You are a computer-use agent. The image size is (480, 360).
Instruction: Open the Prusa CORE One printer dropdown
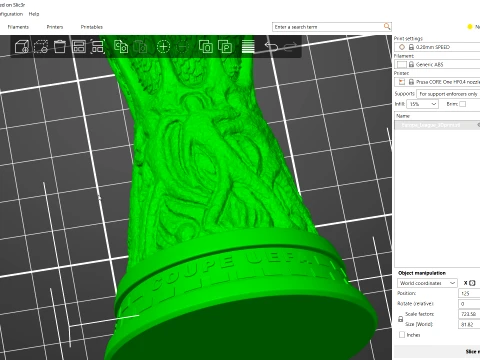437,82
